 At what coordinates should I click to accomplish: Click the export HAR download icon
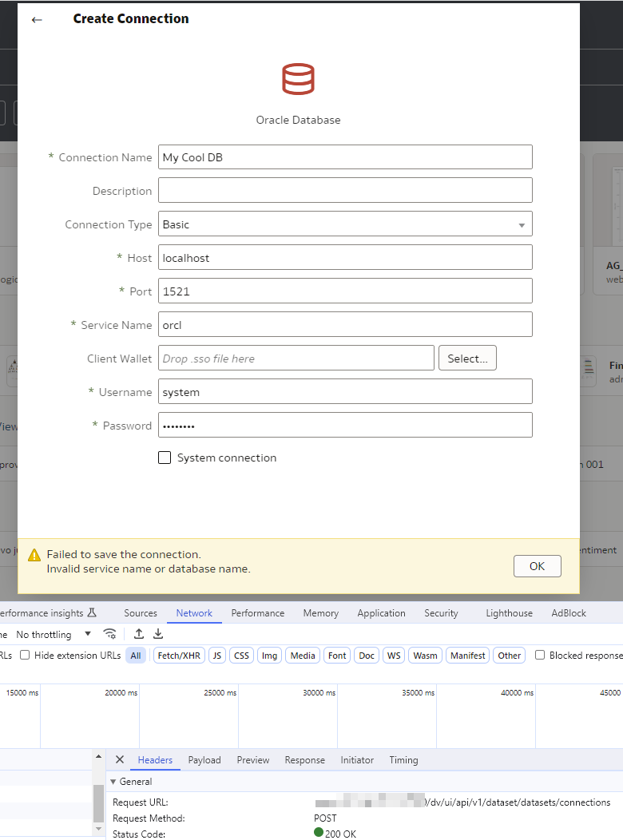click(158, 634)
